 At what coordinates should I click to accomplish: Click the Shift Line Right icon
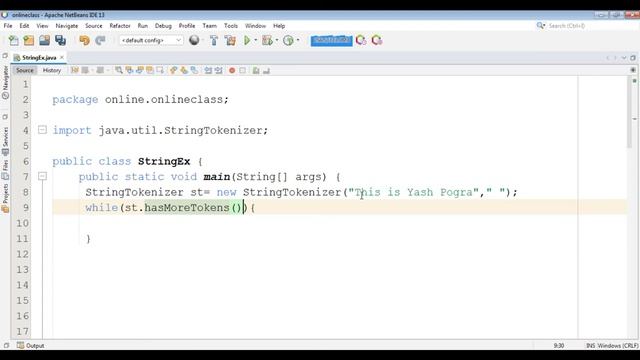(x=219, y=70)
